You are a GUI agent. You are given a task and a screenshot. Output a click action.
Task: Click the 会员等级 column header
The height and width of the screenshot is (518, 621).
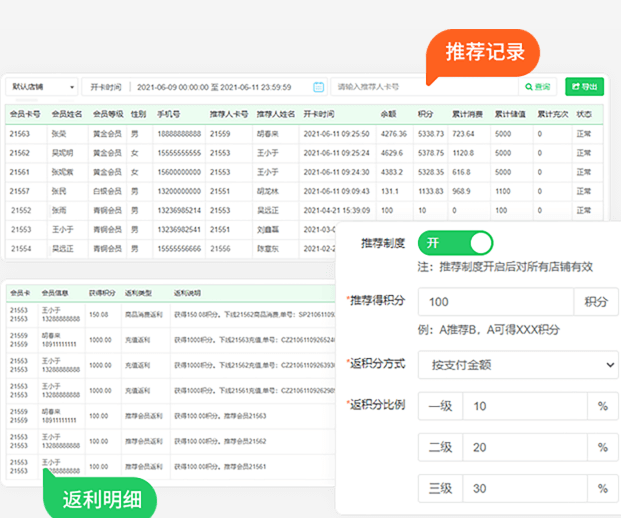pos(107,113)
